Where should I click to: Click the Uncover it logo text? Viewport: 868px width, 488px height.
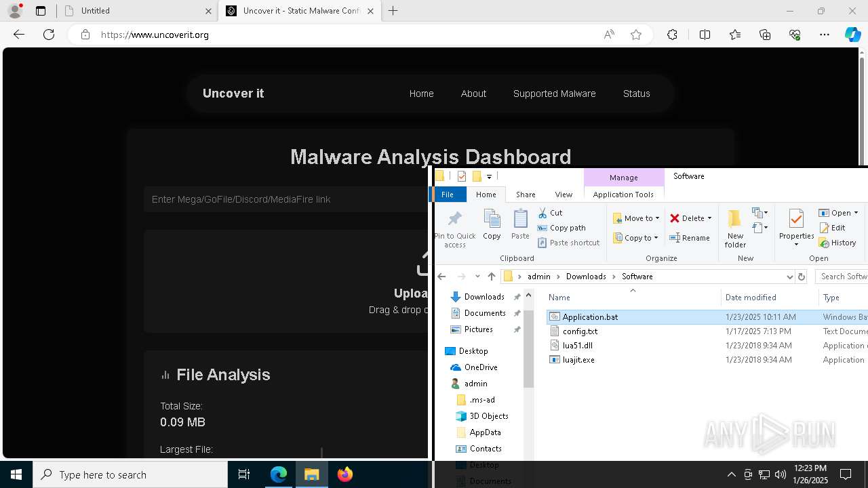[233, 94]
